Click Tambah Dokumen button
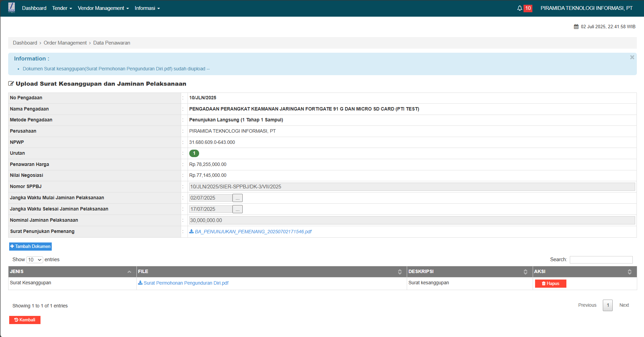This screenshot has height=337, width=644. [x=30, y=247]
